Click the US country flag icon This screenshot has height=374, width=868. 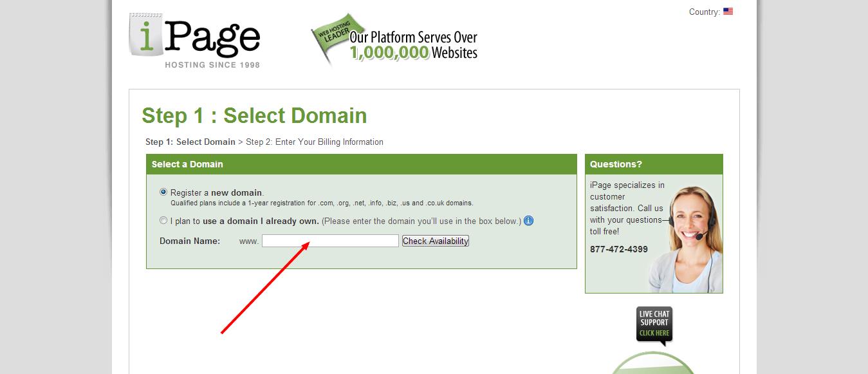(x=728, y=12)
